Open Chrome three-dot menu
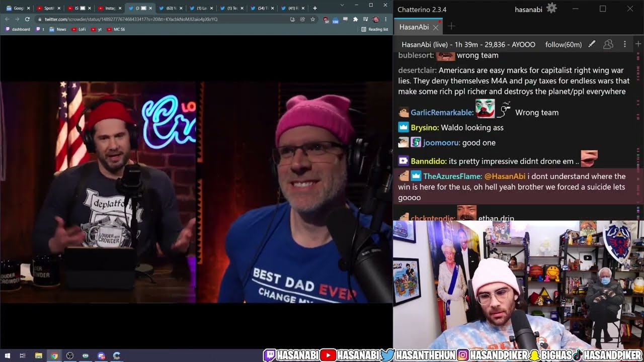644x362 pixels. (386, 19)
